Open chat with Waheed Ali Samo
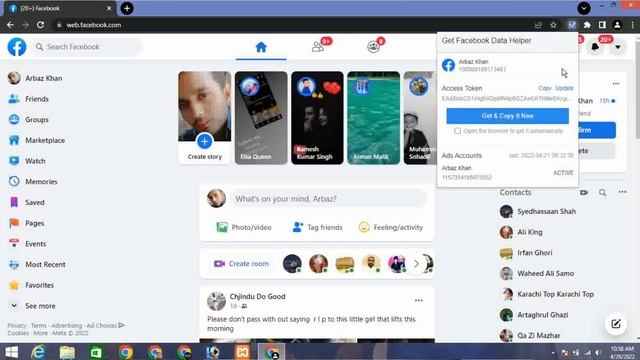This screenshot has width=640, height=360. (537, 273)
